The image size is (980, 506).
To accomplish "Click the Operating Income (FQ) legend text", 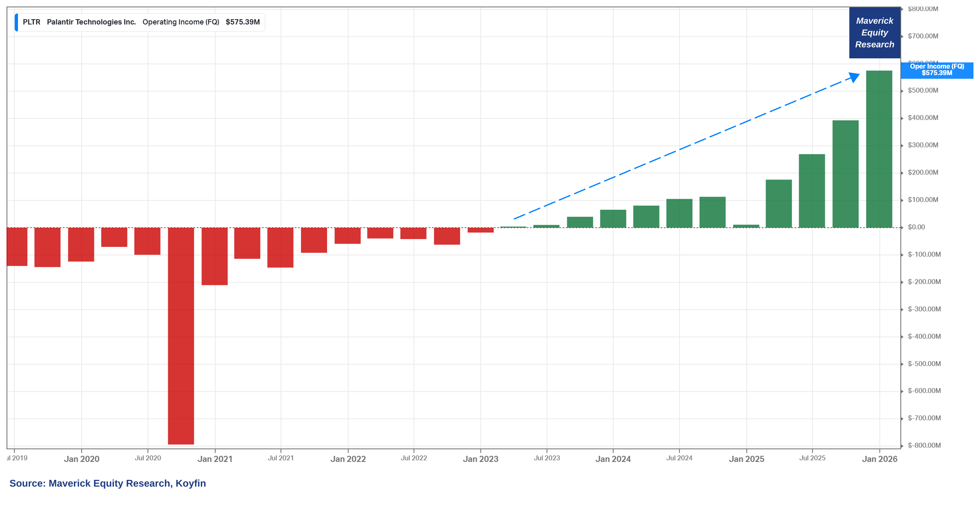I will point(180,22).
